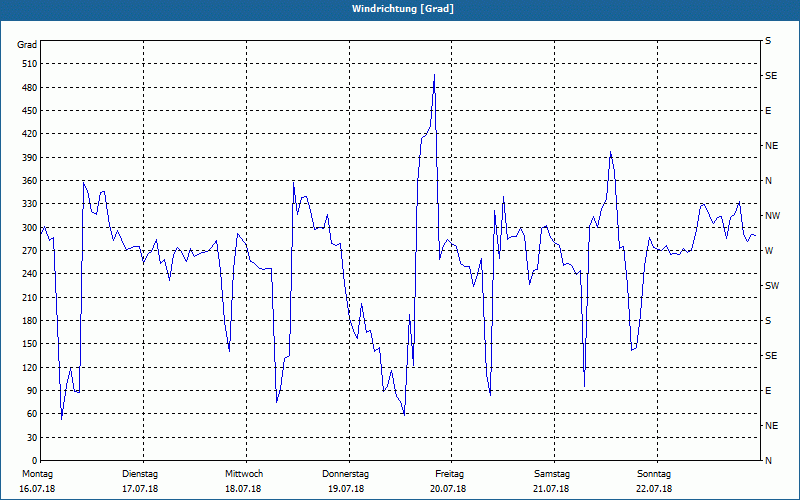Click the SE compass label at the 480 level
This screenshot has width=800, height=500.
[771, 76]
